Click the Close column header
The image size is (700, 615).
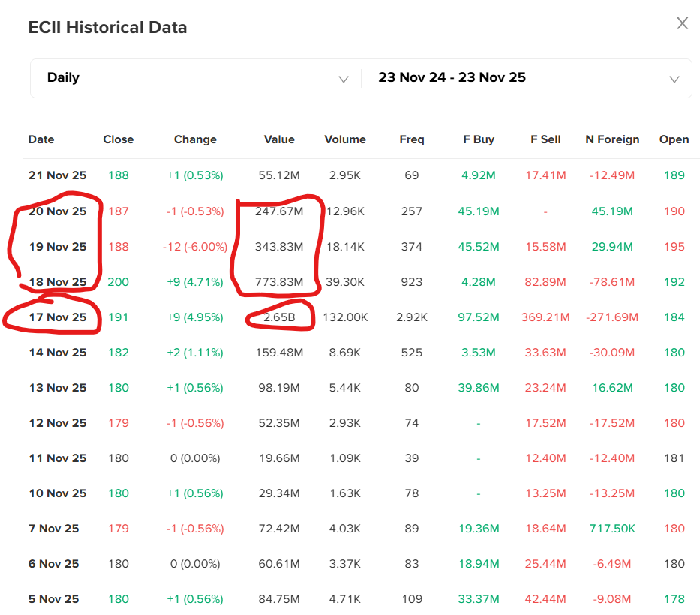[118, 139]
